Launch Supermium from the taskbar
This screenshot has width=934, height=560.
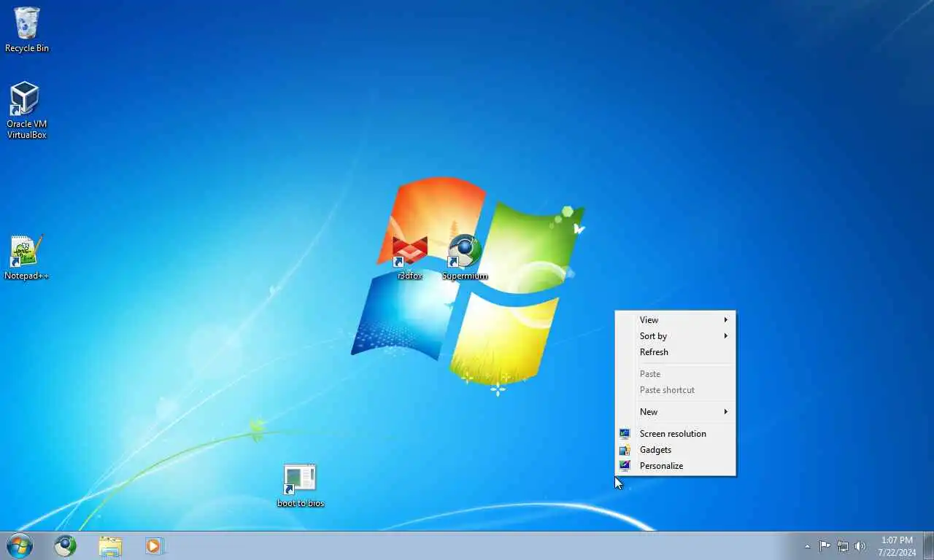tap(66, 545)
